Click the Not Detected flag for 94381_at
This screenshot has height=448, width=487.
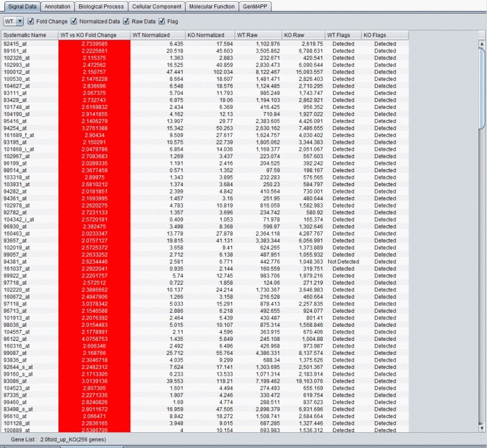343,262
